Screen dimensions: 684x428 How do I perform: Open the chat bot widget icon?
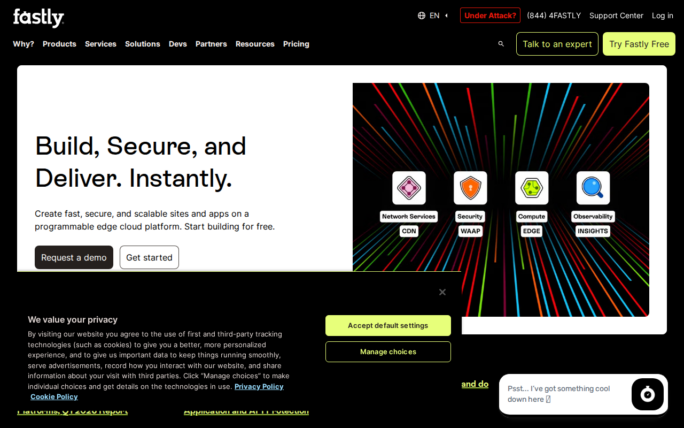click(x=647, y=394)
